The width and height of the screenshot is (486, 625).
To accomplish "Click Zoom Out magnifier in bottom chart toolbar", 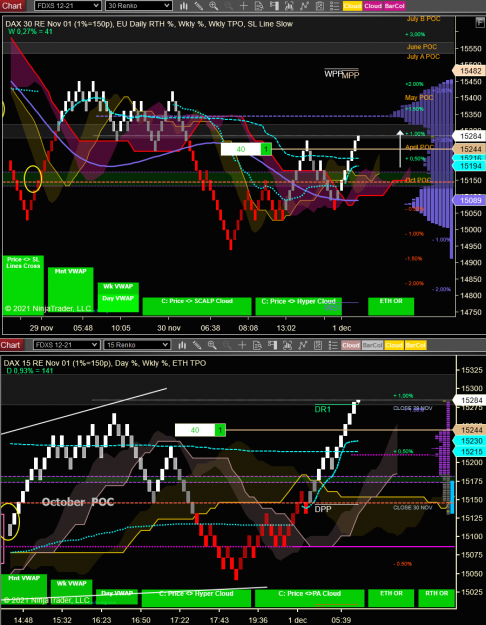I will coord(227,345).
